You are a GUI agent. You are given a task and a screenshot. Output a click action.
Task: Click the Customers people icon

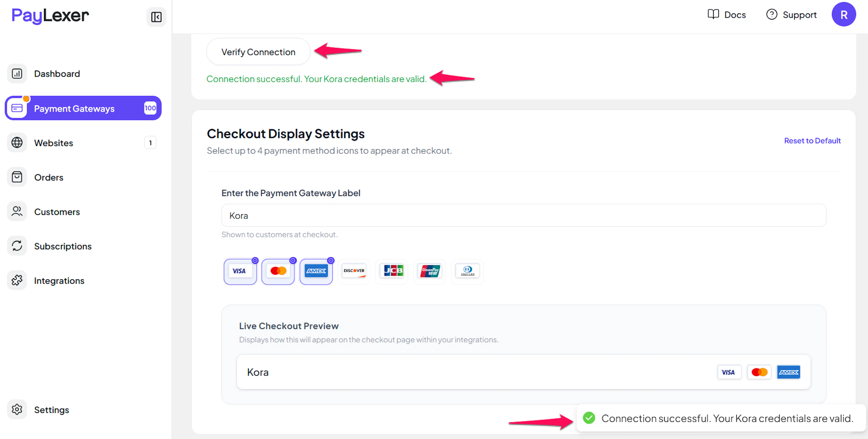[x=17, y=211]
